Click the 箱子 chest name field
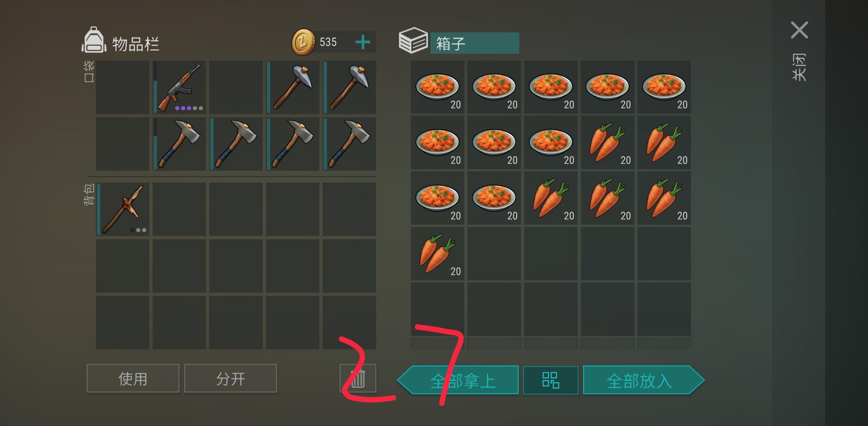This screenshot has height=426, width=868. 475,43
